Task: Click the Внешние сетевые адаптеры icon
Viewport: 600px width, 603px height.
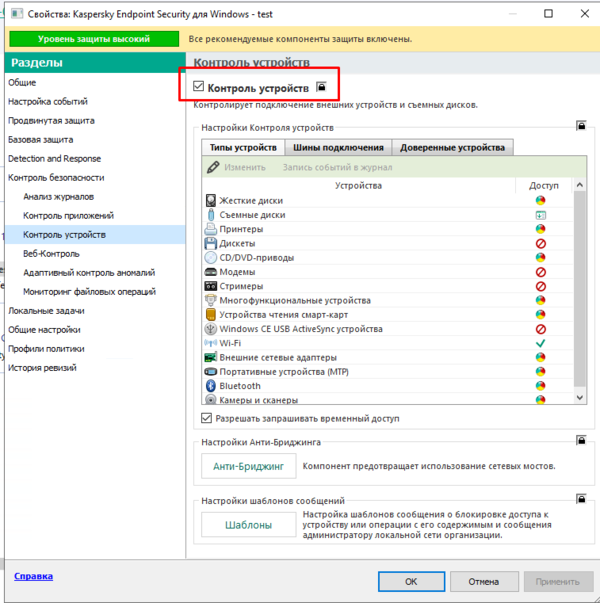Action: coord(210,357)
